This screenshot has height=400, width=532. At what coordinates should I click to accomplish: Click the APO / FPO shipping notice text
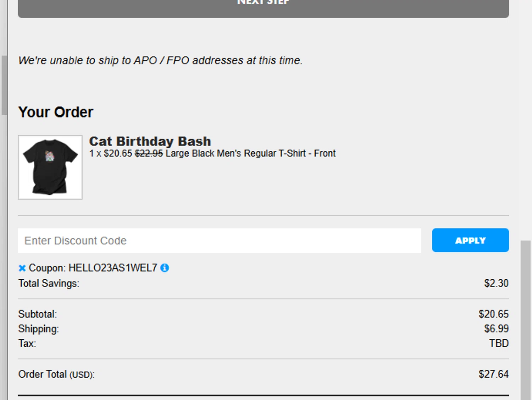tap(160, 60)
